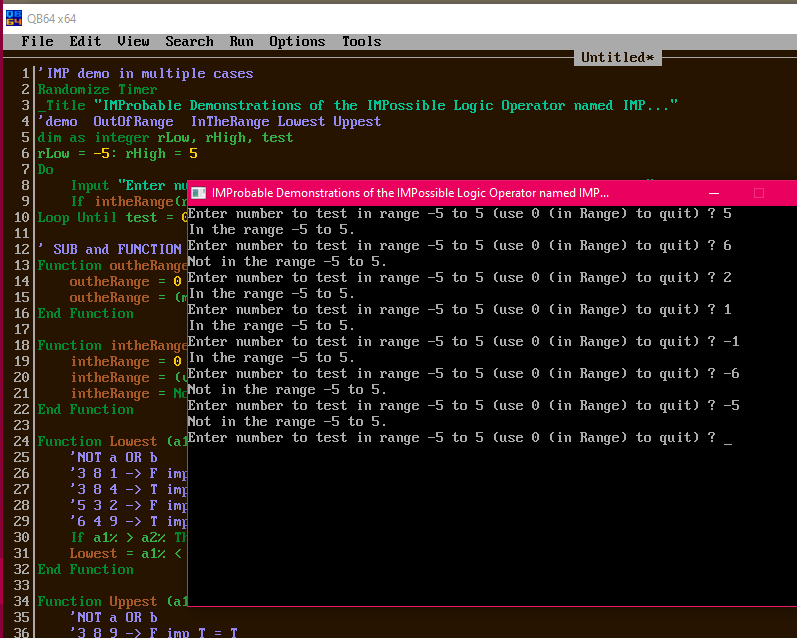Screen dimensions: 797x638
Task: Open the View menu
Action: pos(133,41)
